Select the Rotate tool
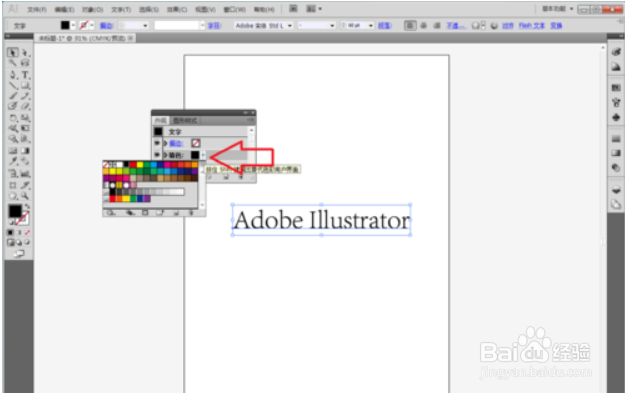Viewport: 625px width, 393px height. 12,118
